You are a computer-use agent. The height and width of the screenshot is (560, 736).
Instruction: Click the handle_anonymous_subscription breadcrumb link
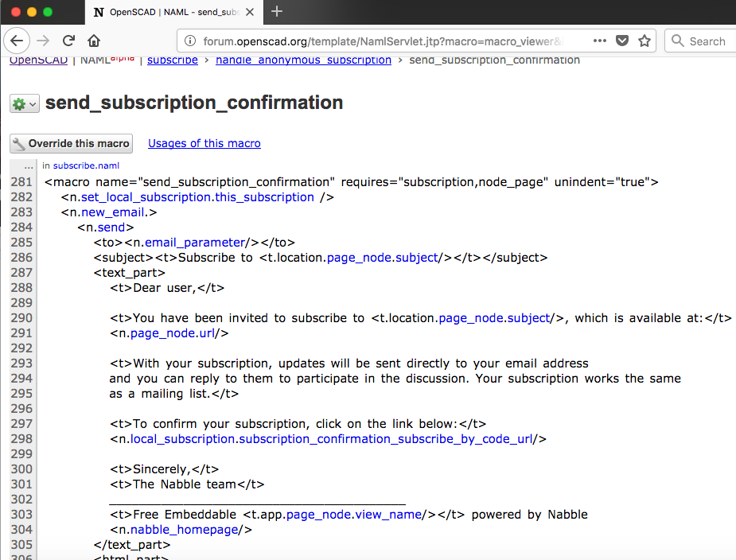click(303, 60)
